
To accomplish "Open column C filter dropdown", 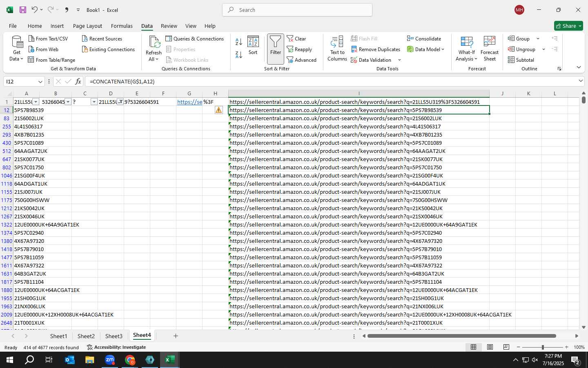I will click(x=94, y=102).
